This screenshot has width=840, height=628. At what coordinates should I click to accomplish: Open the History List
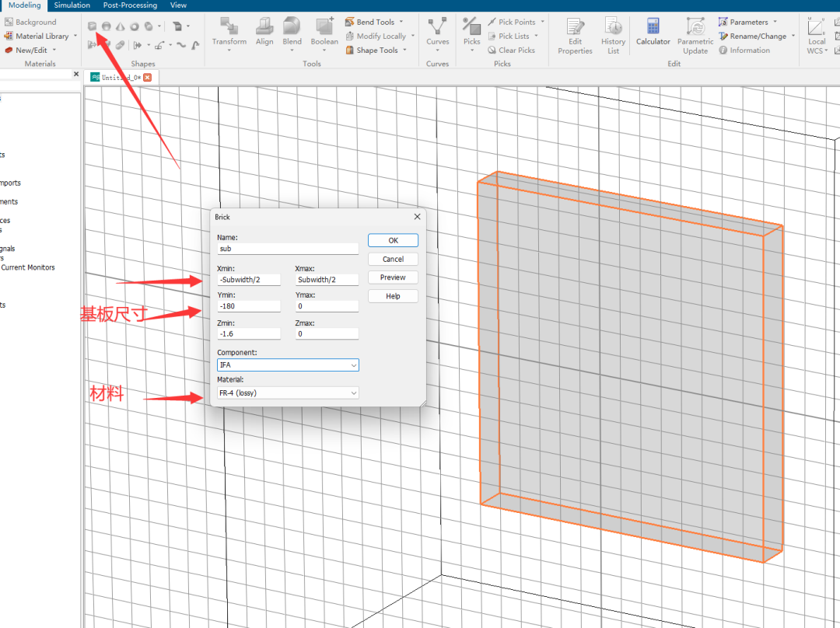[x=613, y=36]
